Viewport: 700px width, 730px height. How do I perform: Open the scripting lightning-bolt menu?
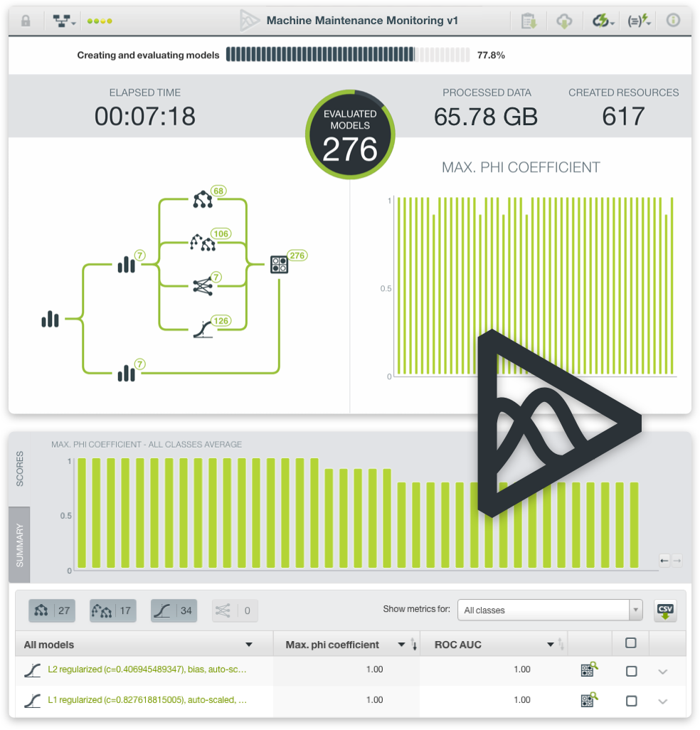click(639, 21)
